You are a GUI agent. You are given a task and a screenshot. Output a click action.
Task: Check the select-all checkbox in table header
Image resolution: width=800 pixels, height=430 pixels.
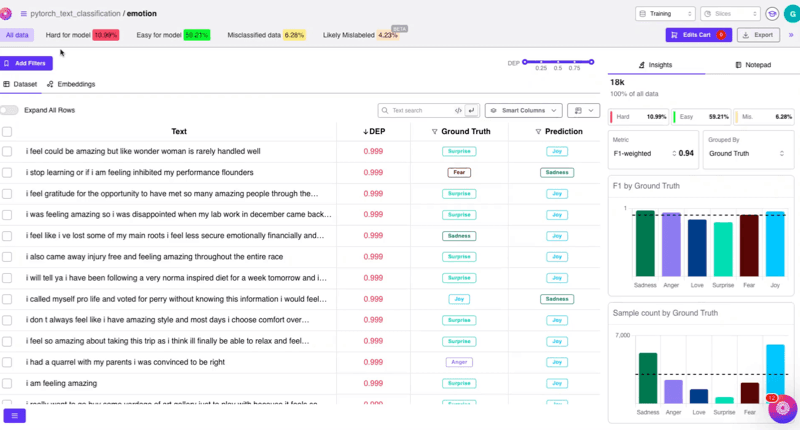8,131
